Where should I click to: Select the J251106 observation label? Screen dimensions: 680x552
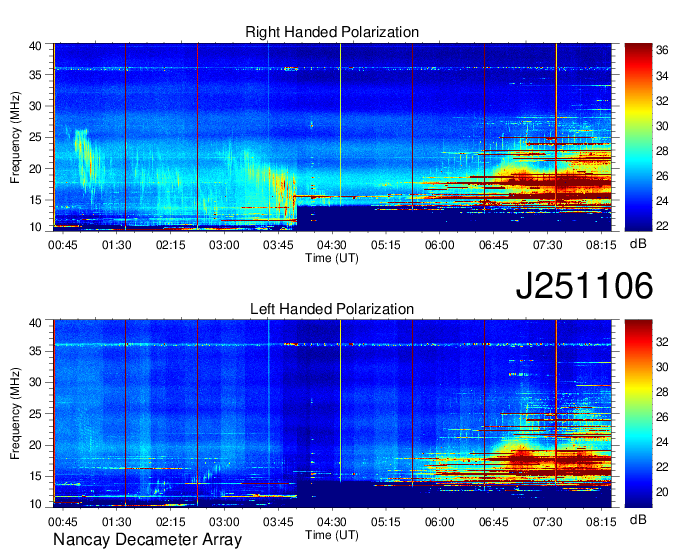click(584, 286)
